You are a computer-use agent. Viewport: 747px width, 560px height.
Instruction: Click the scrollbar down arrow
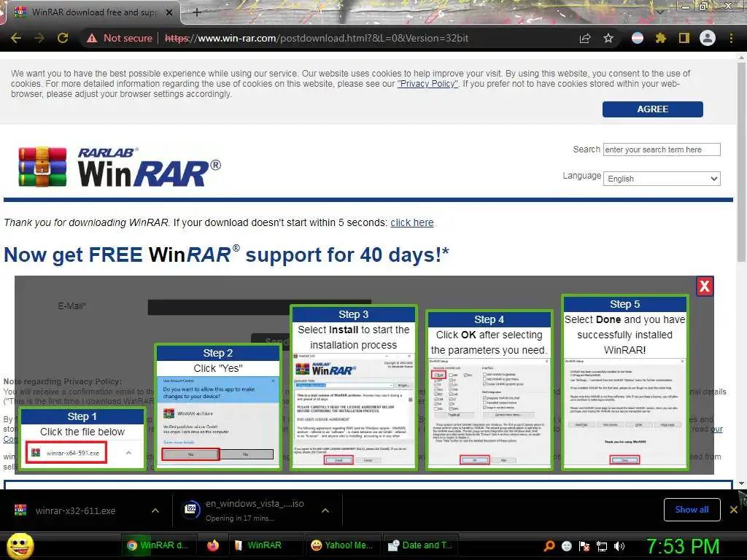[x=741, y=483]
